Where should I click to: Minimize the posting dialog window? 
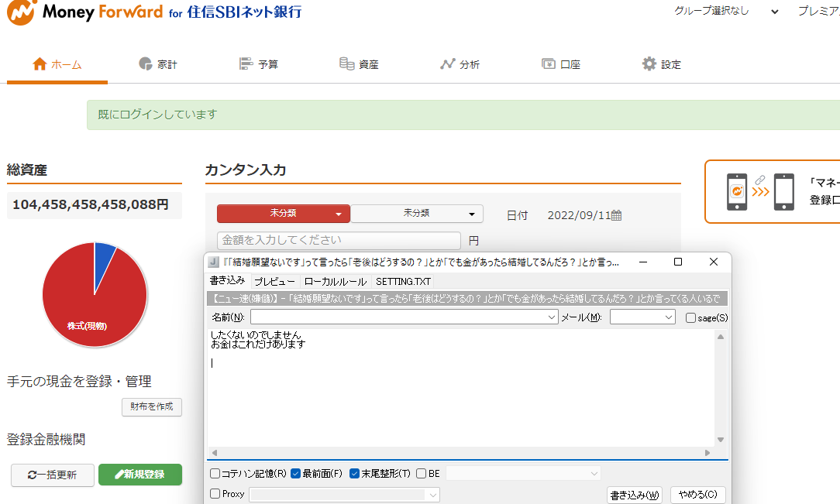643,262
